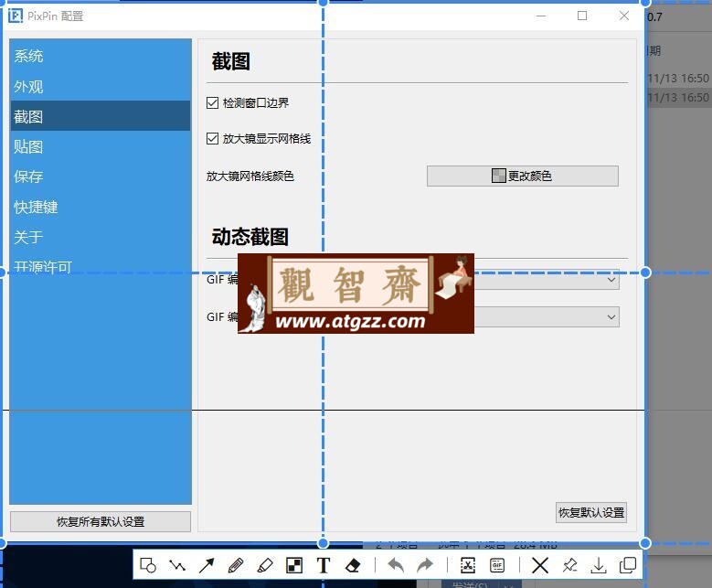Select the mosaic blur tool
The image size is (712, 588).
click(294, 566)
